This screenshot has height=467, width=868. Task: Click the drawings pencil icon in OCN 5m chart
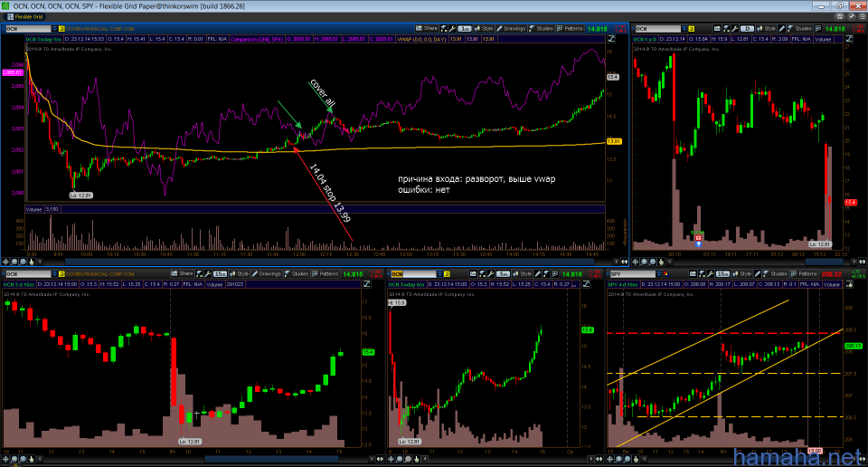pyautogui.click(x=537, y=273)
